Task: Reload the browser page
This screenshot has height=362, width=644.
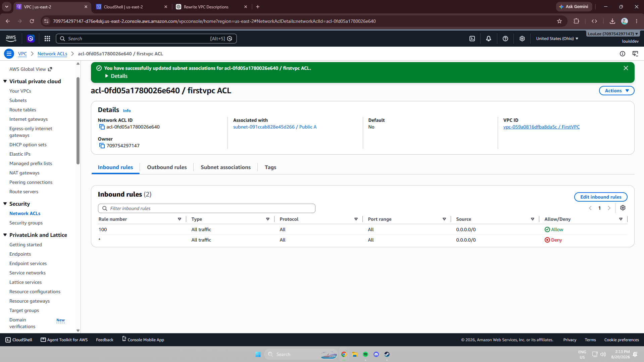Action: 32,21
